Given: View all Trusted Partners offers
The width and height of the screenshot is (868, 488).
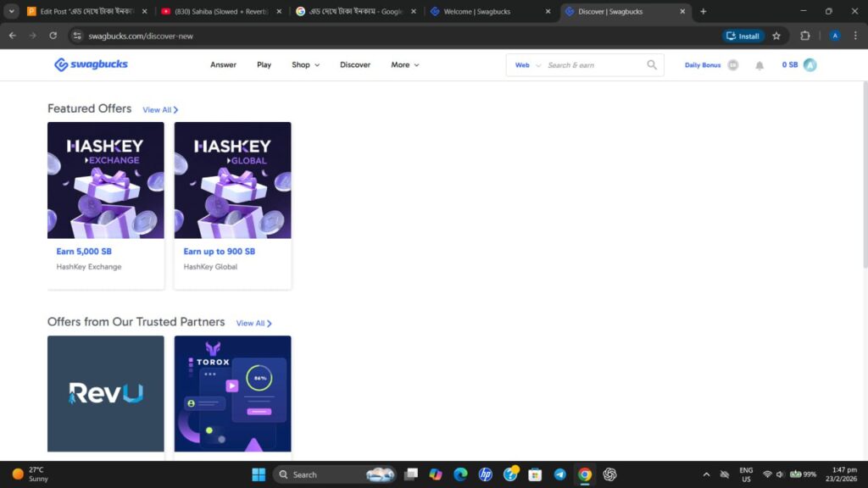Looking at the screenshot, I should 254,323.
